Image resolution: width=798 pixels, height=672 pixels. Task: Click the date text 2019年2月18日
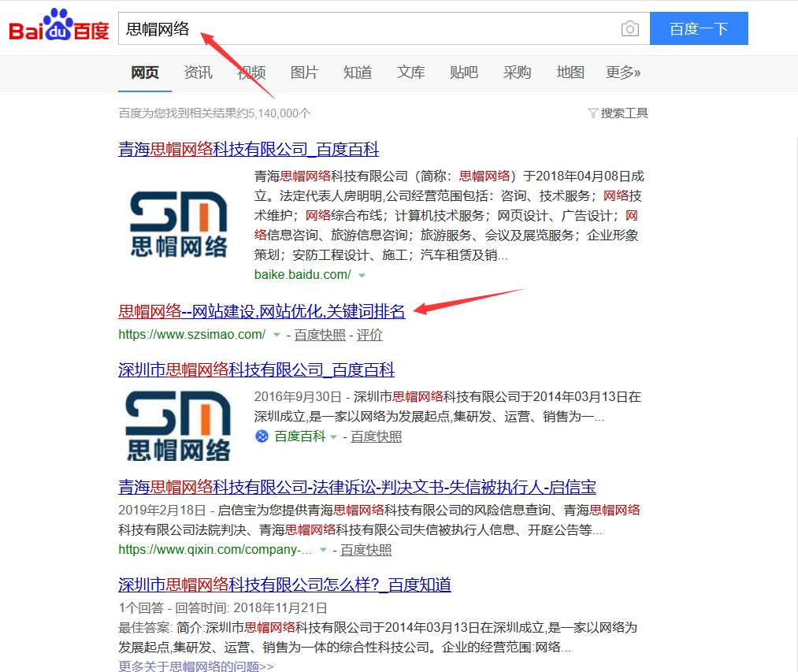coord(161,510)
